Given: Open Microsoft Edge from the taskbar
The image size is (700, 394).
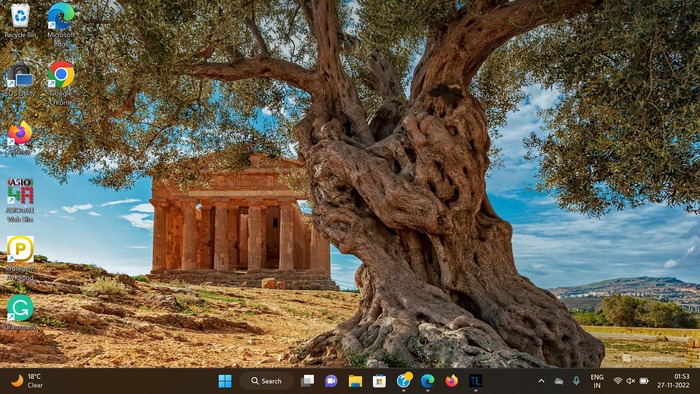Looking at the screenshot, I should click(x=427, y=381).
